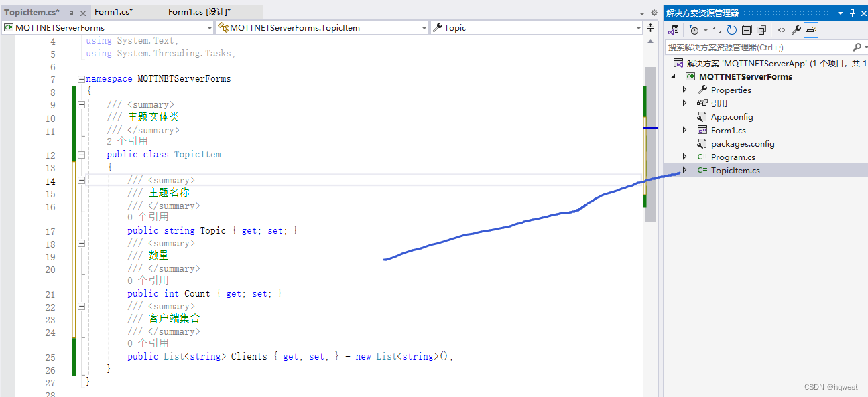Expand the 引用 references node
The height and width of the screenshot is (397, 868).
684,103
